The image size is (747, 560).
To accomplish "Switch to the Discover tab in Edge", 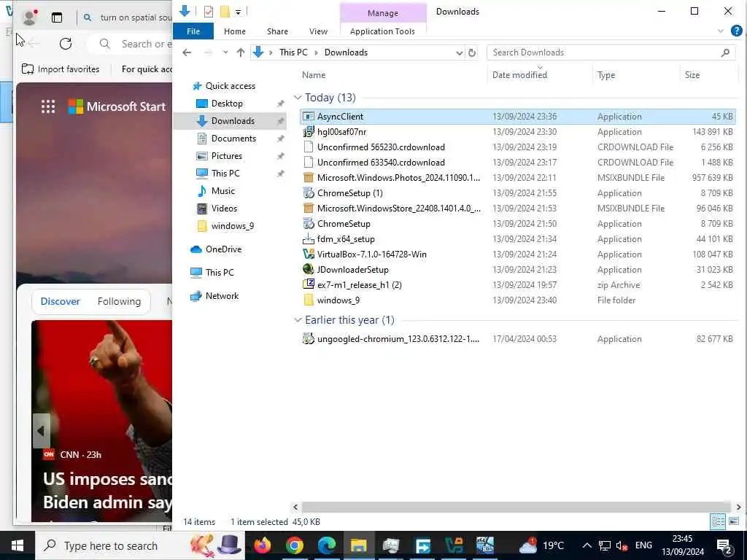I will pos(61,301).
